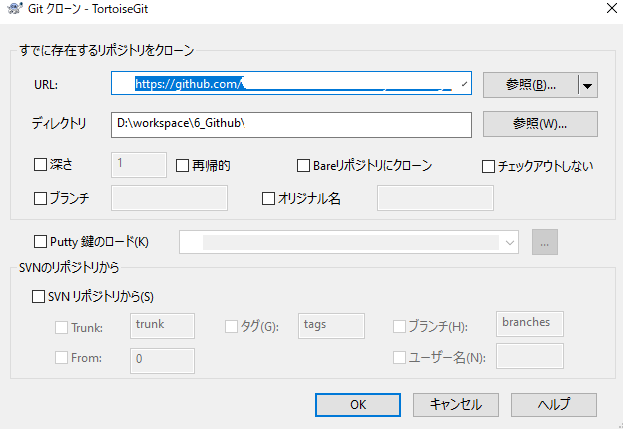
Task: Enable Putty 鍵のロード checkbox
Action: pos(41,242)
